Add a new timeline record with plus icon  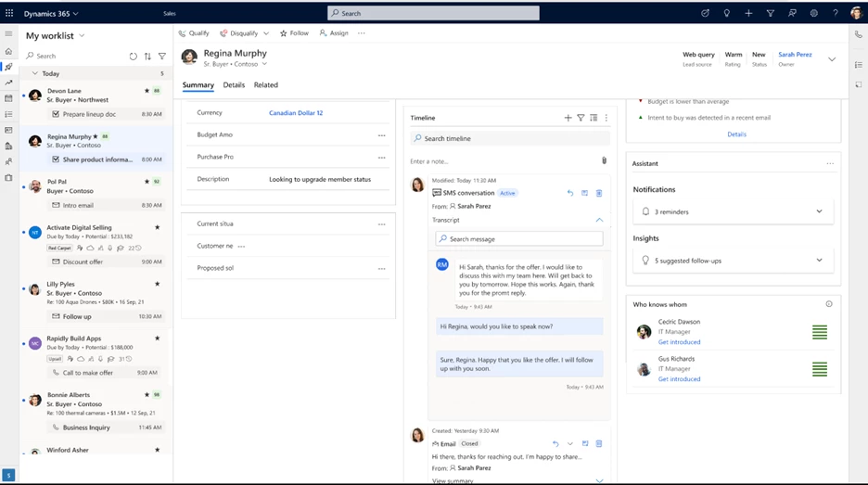(x=568, y=118)
